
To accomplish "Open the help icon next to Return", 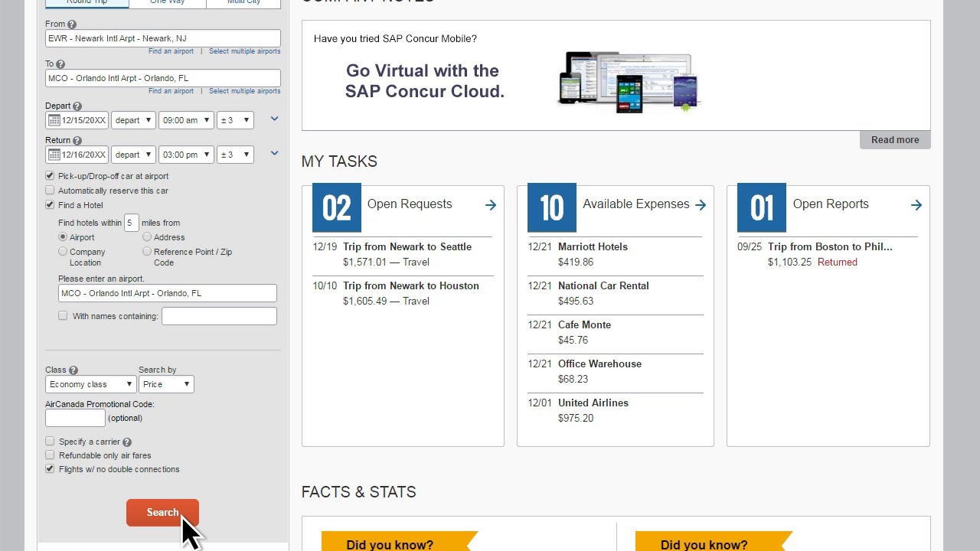I will [77, 141].
